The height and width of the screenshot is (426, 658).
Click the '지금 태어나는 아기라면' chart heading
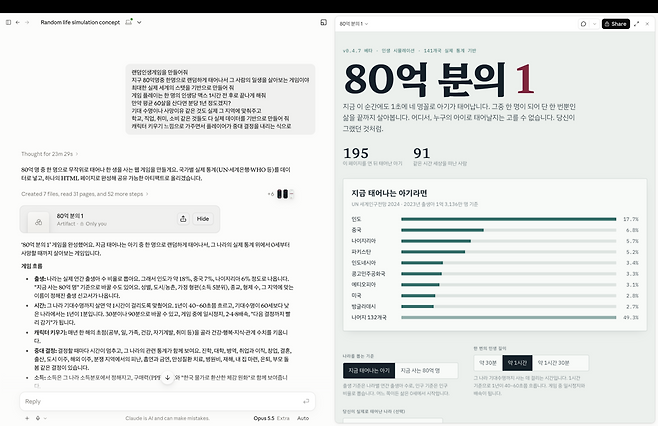(x=389, y=193)
